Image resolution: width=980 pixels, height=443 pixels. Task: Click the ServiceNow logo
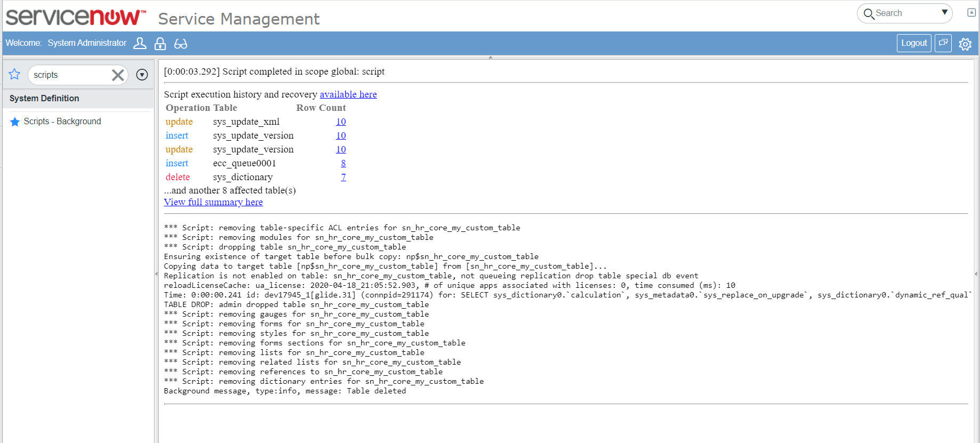pyautogui.click(x=75, y=17)
